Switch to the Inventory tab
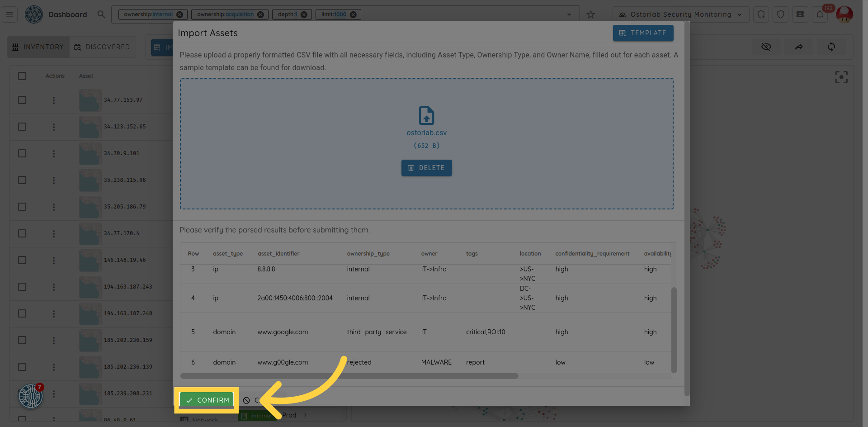 tap(38, 47)
